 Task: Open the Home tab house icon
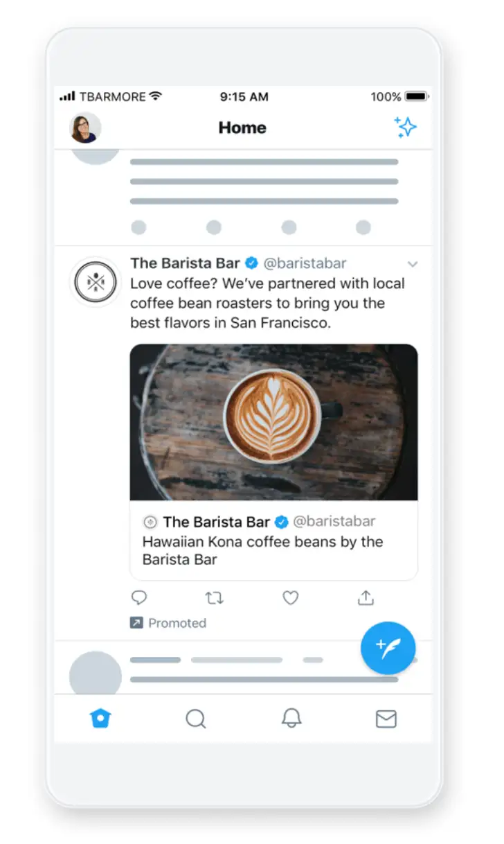(x=101, y=719)
